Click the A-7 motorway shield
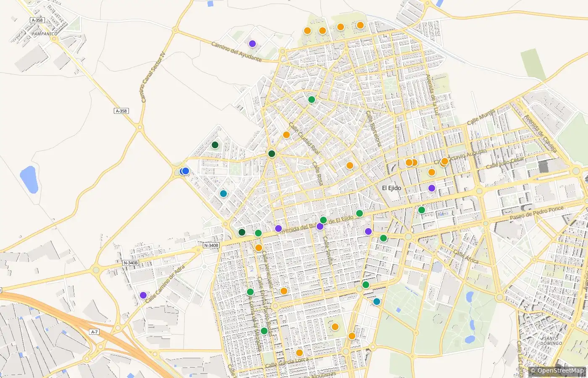The image size is (588, 378). point(94,332)
